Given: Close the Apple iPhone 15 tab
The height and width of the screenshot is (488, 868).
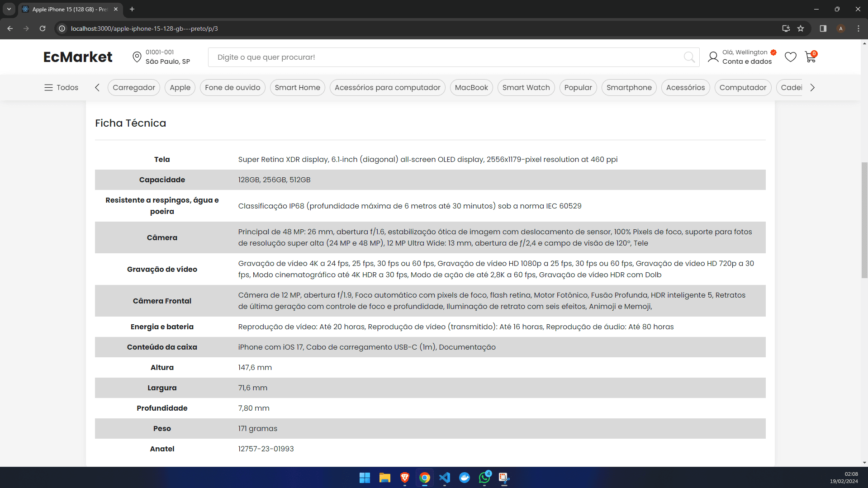Looking at the screenshot, I should tap(116, 9).
